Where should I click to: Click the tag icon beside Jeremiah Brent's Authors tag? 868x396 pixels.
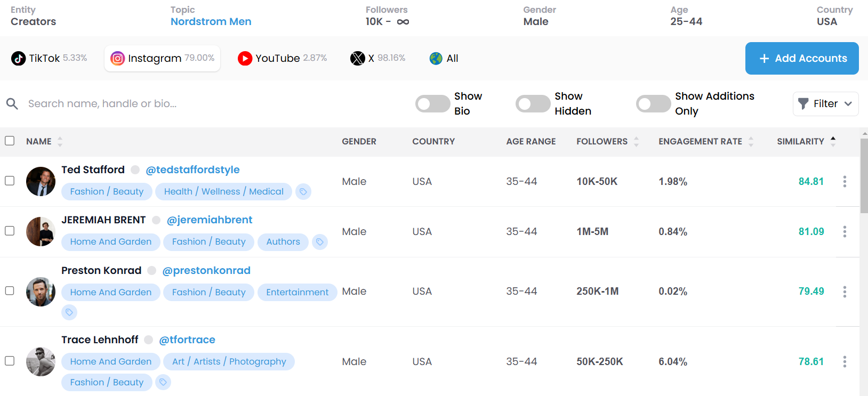click(x=319, y=242)
